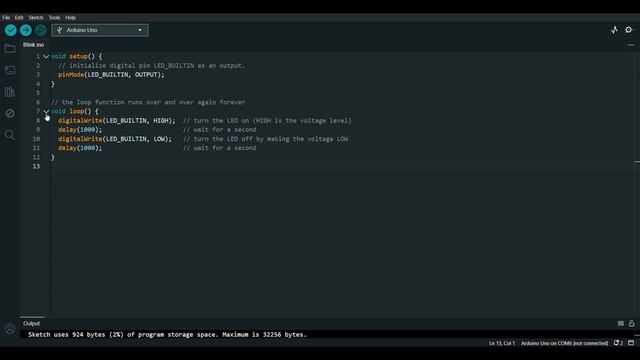Click the 'loop function runs over' comment
The width and height of the screenshot is (640, 360).
[148, 102]
